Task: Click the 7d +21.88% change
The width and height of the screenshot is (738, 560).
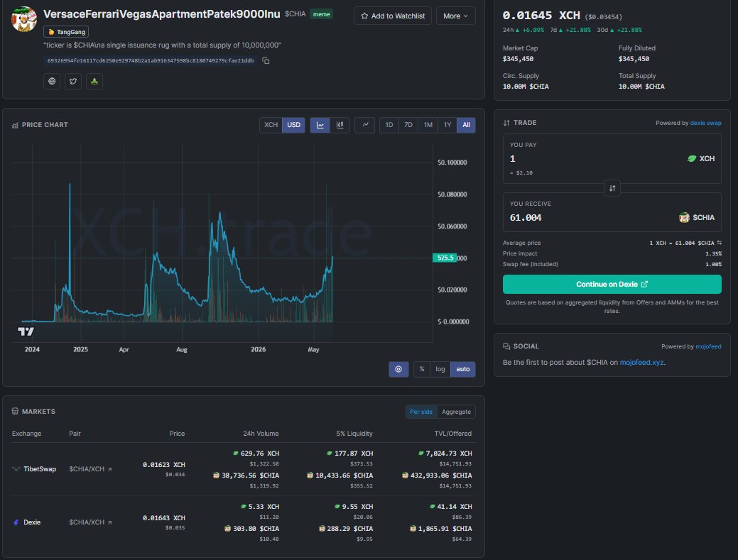Action: point(570,30)
